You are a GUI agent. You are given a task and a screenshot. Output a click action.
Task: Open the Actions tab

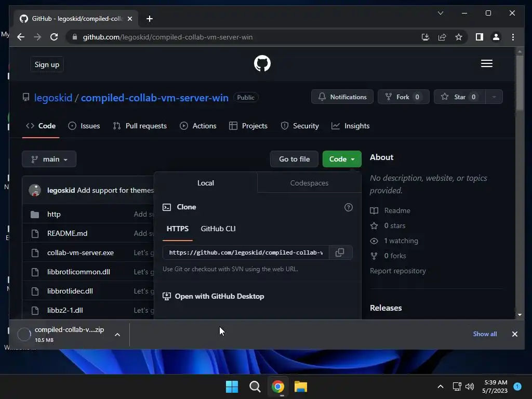pos(198,126)
